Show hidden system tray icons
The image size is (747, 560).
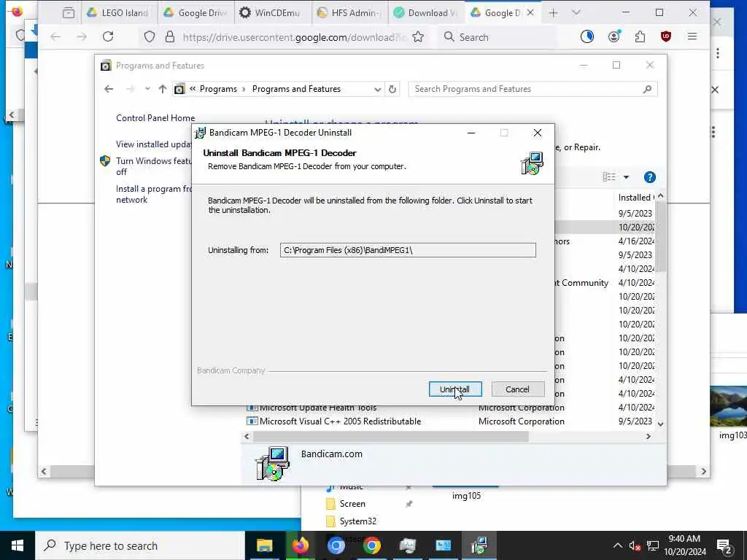pos(617,545)
